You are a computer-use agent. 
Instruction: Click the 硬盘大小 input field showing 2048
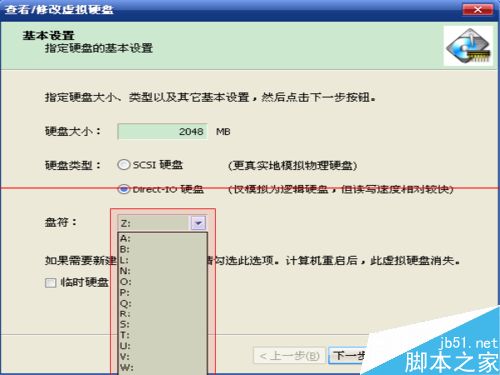tap(163, 131)
